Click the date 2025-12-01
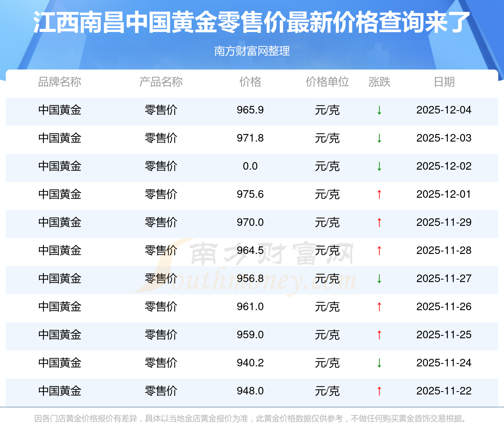The height and width of the screenshot is (424, 504). point(444,194)
